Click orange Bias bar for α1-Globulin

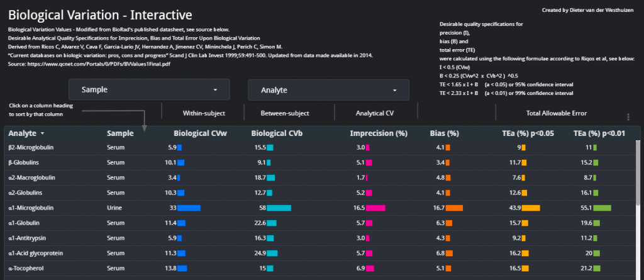tap(450, 223)
